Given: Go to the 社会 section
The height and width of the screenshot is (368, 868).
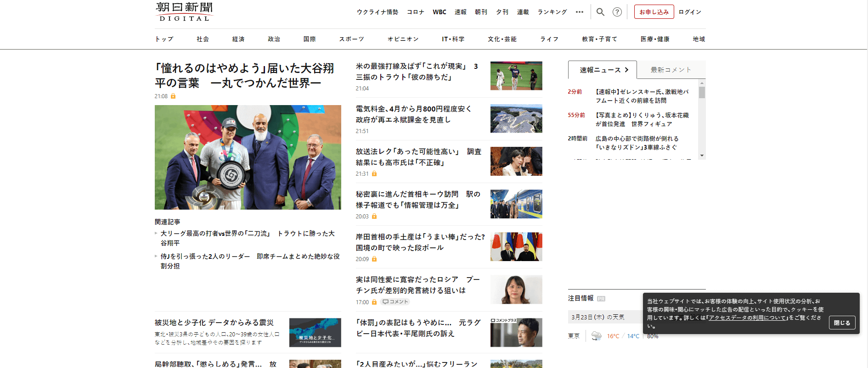Looking at the screenshot, I should pyautogui.click(x=203, y=39).
